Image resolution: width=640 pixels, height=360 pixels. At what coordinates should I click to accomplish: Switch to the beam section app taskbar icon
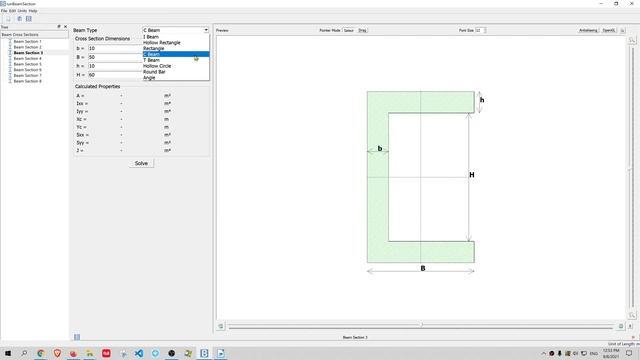coord(204,353)
